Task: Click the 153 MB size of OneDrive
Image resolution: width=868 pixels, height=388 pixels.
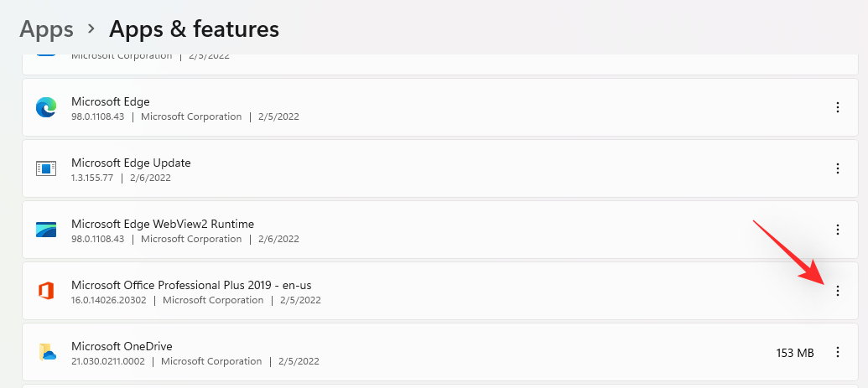Action: click(x=794, y=353)
